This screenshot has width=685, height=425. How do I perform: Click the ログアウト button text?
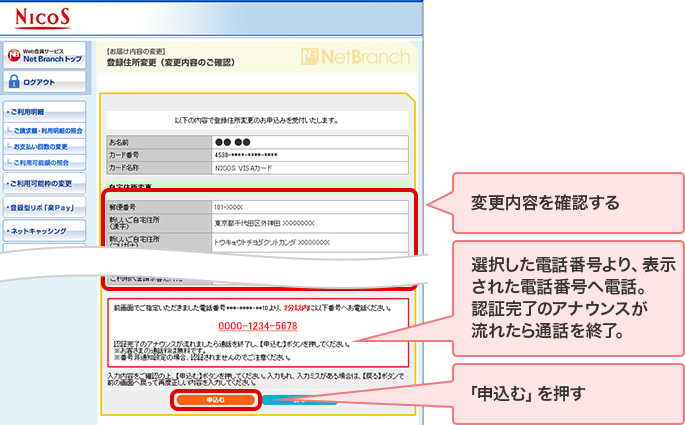42,82
